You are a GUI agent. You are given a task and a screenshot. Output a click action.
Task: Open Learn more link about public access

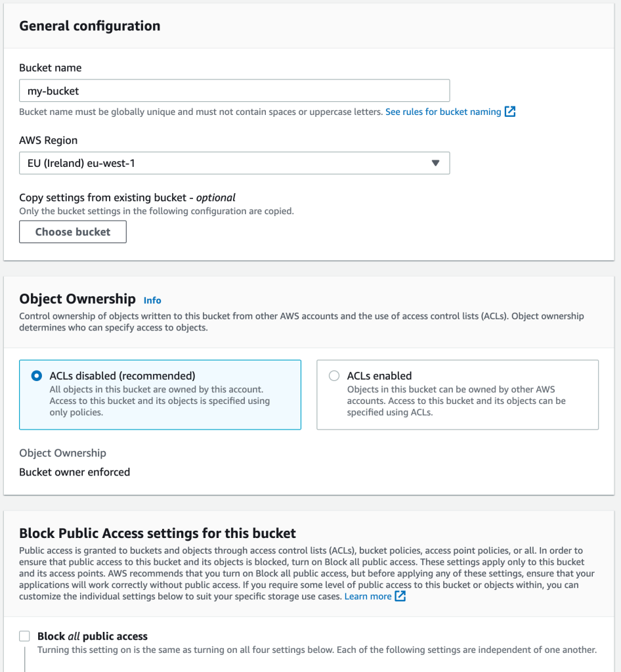click(368, 596)
